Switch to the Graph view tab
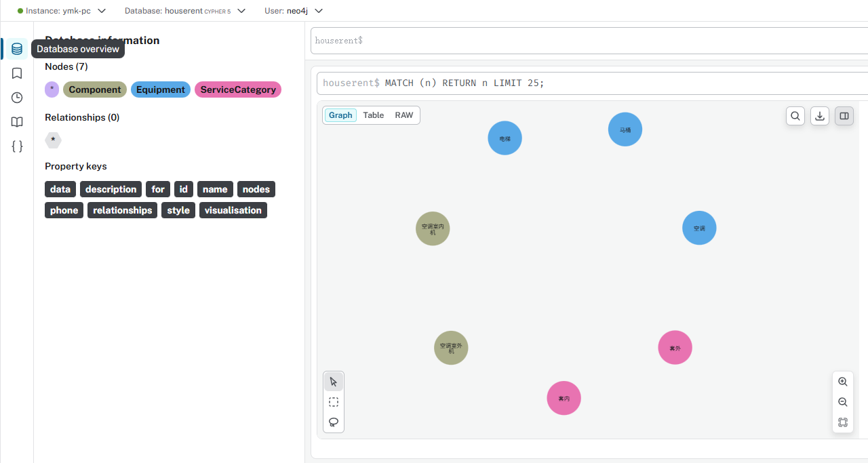This screenshot has height=463, width=868. (x=340, y=115)
